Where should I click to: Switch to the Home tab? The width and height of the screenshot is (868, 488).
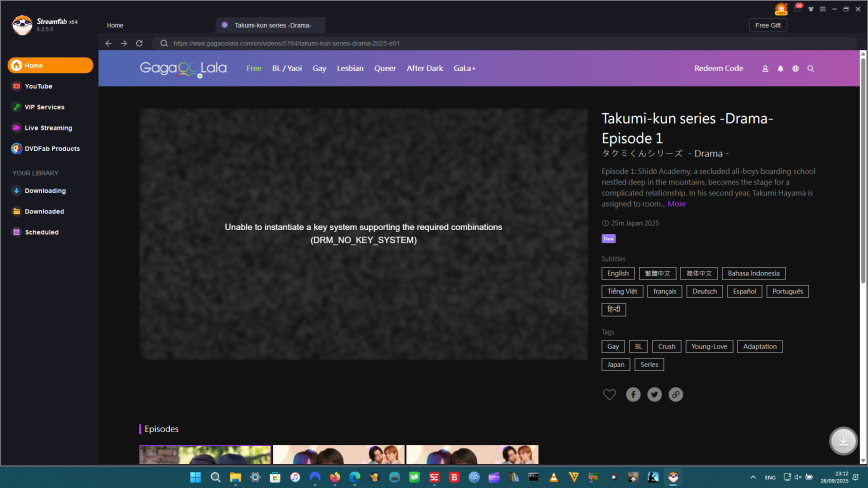click(115, 25)
